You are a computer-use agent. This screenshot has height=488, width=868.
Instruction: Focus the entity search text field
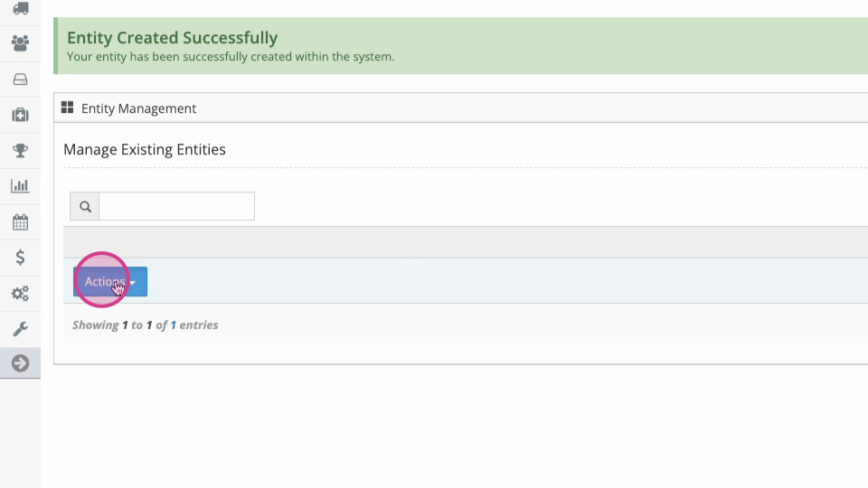[176, 206]
